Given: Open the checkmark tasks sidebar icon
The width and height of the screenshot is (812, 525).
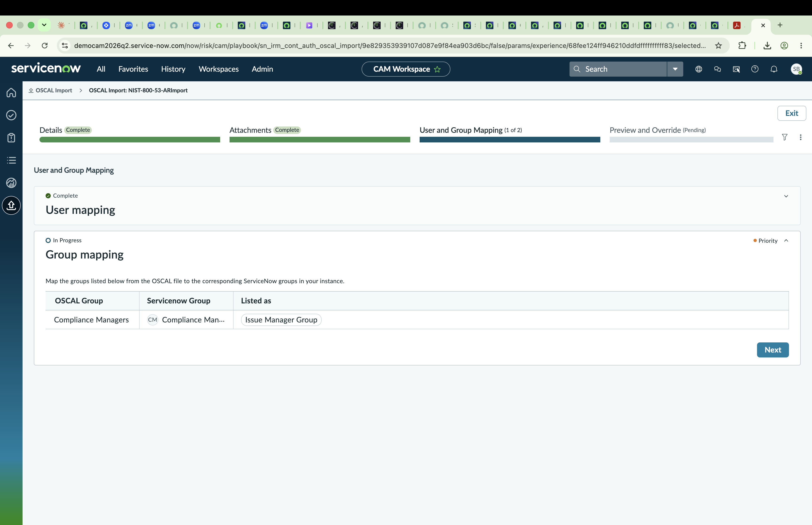Looking at the screenshot, I should 11,115.
